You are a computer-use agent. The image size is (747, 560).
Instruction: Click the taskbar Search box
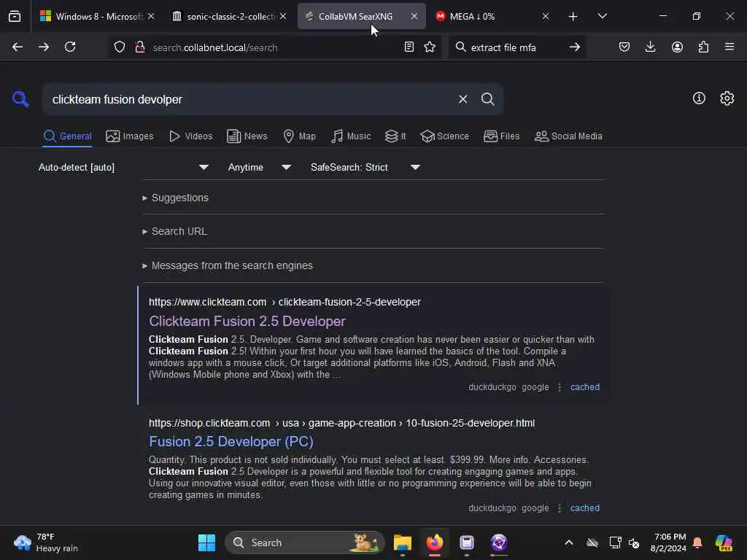point(304,542)
